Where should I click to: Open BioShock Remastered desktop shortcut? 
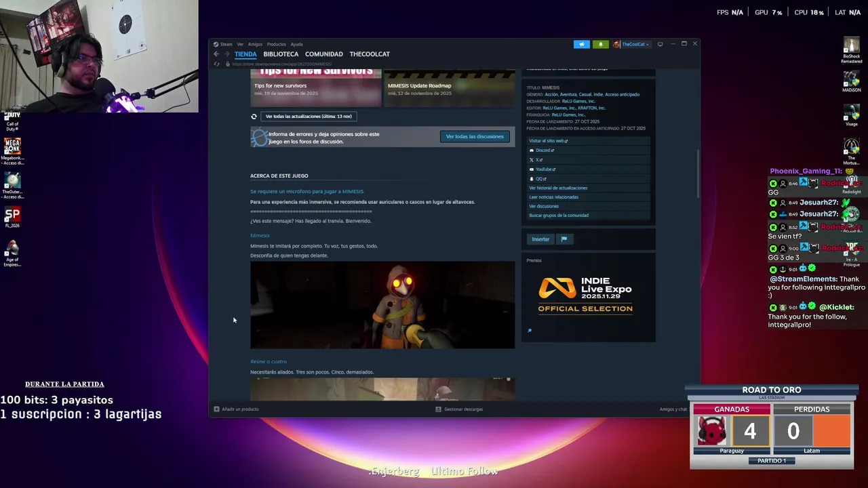tap(851, 50)
